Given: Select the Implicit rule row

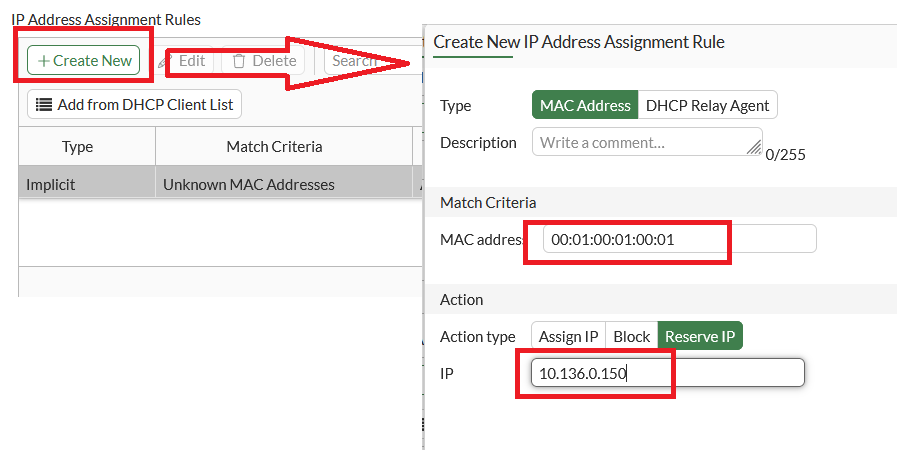Looking at the screenshot, I should tap(50, 184).
